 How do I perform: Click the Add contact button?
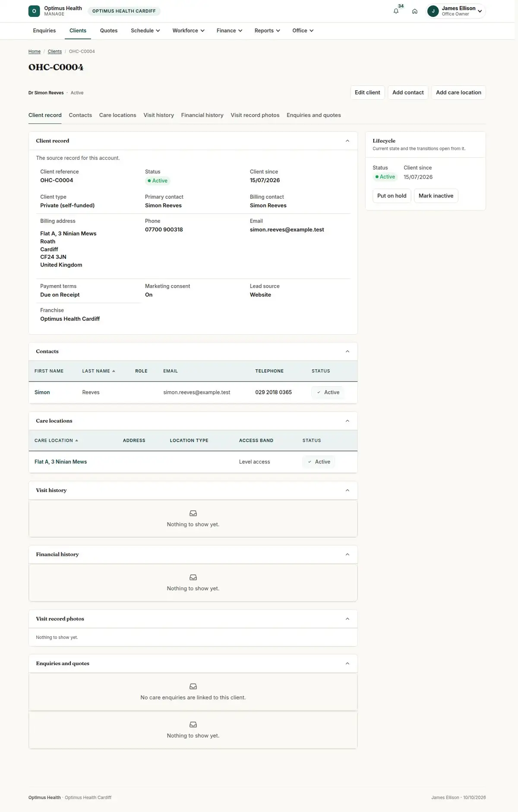408,92
